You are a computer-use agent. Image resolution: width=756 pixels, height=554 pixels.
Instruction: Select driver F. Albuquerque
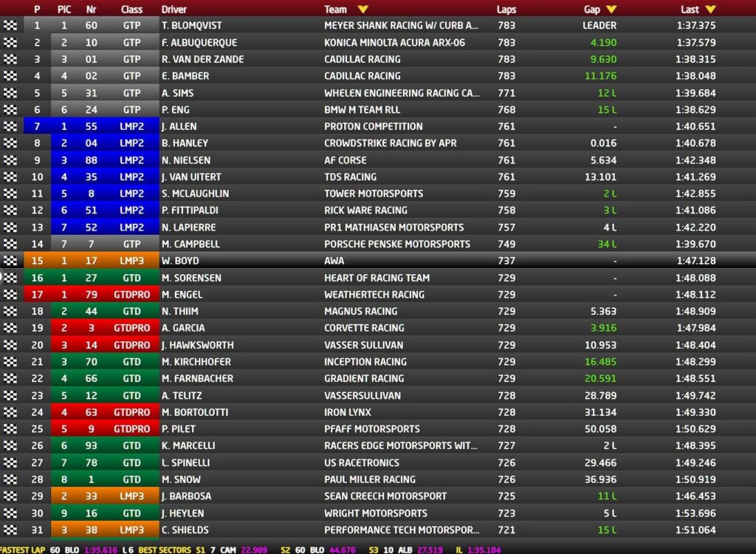point(199,42)
